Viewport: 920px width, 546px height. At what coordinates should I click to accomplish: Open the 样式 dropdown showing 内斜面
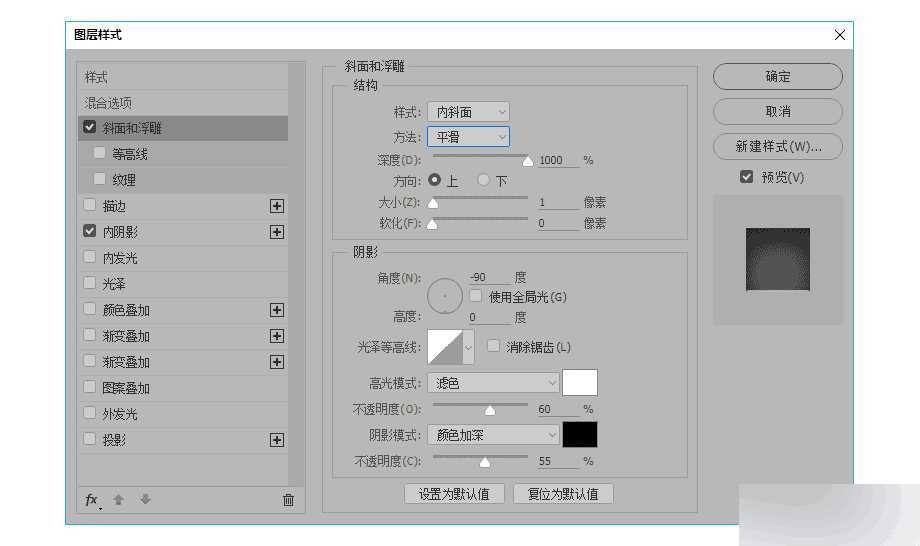[x=468, y=112]
